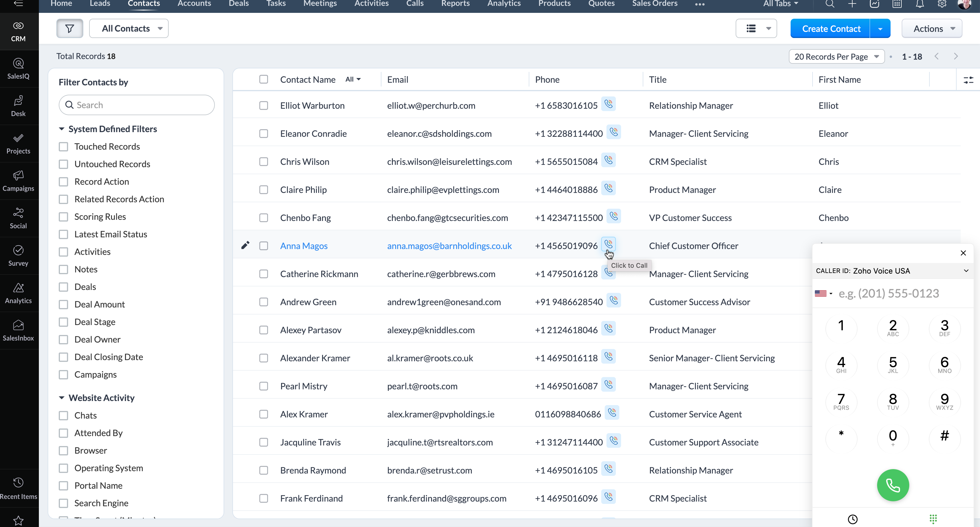Collapse the System Defined Filters section
This screenshot has height=527, width=980.
62,129
